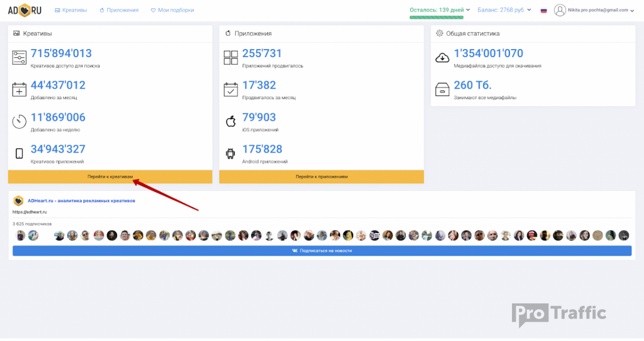
Task: Click the storage box icon beside 260 Тб
Action: point(442,90)
